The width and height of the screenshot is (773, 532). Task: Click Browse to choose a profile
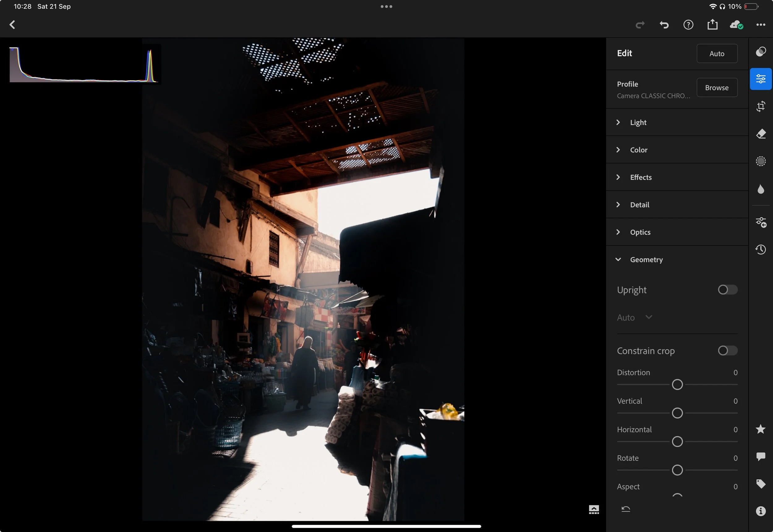click(x=717, y=88)
